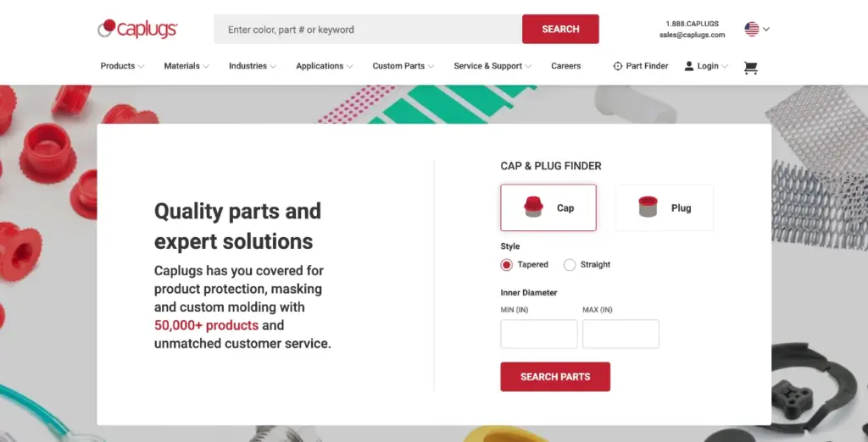Image resolution: width=868 pixels, height=442 pixels.
Task: Click the Part Finder crosshair icon
Action: click(x=618, y=66)
